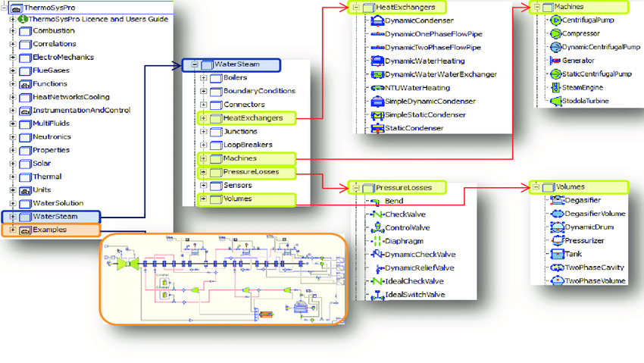This screenshot has width=644, height=363.
Task: Click the Bend pressure loss icon
Action: pyautogui.click(x=375, y=202)
